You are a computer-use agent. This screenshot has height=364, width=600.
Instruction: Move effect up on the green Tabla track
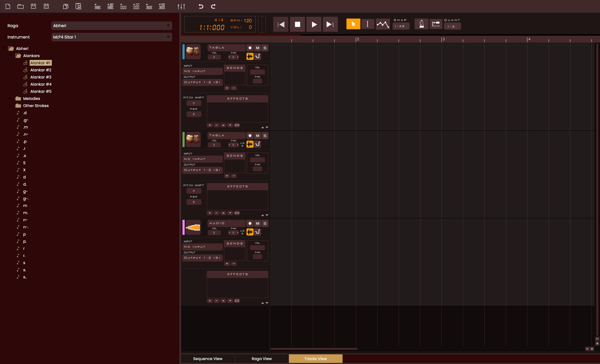[223, 213]
